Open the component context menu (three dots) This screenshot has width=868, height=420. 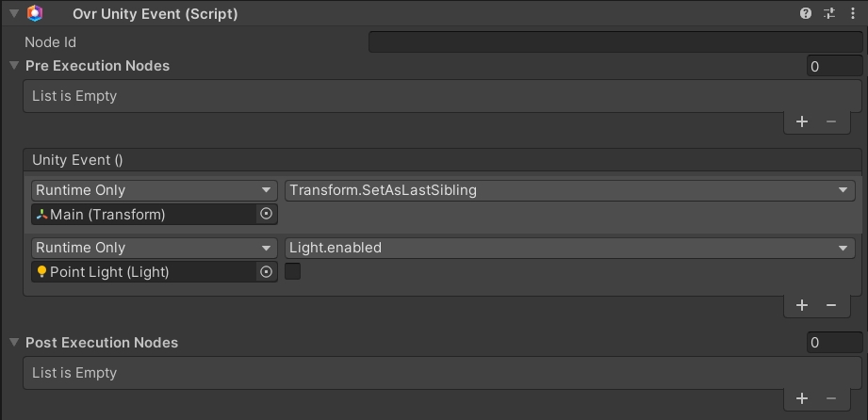852,13
